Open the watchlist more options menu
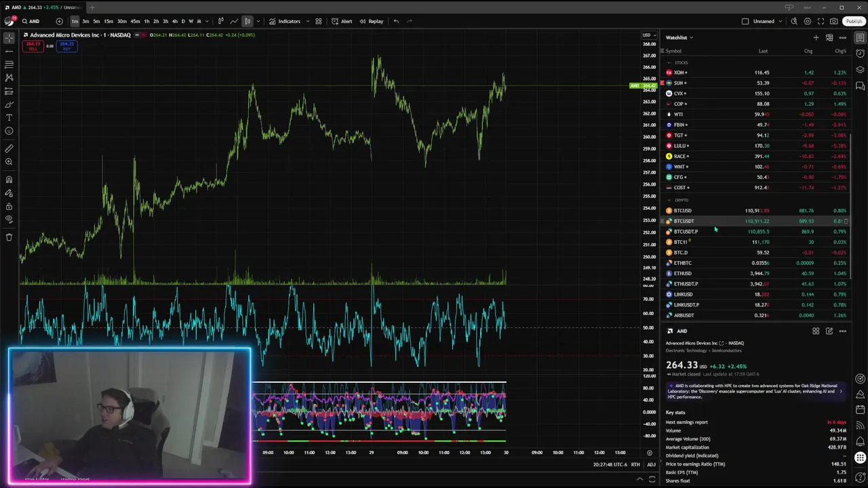The height and width of the screenshot is (488, 868). pos(843,37)
